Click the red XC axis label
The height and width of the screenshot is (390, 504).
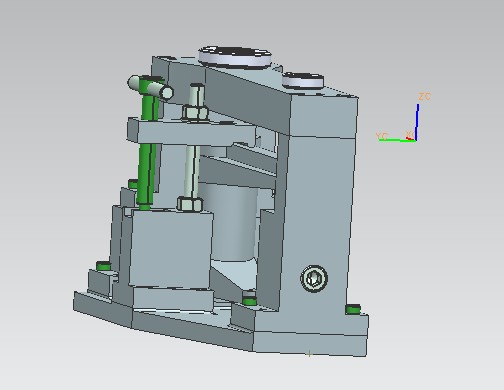click(410, 134)
